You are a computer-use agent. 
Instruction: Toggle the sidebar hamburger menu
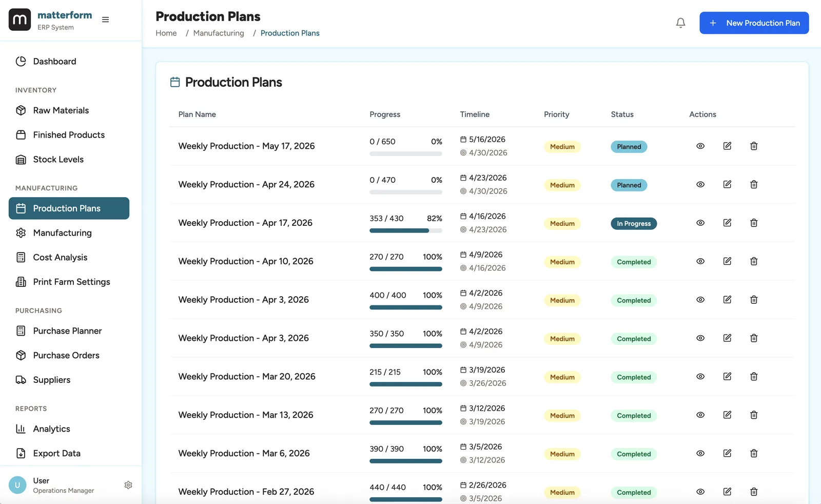click(105, 19)
